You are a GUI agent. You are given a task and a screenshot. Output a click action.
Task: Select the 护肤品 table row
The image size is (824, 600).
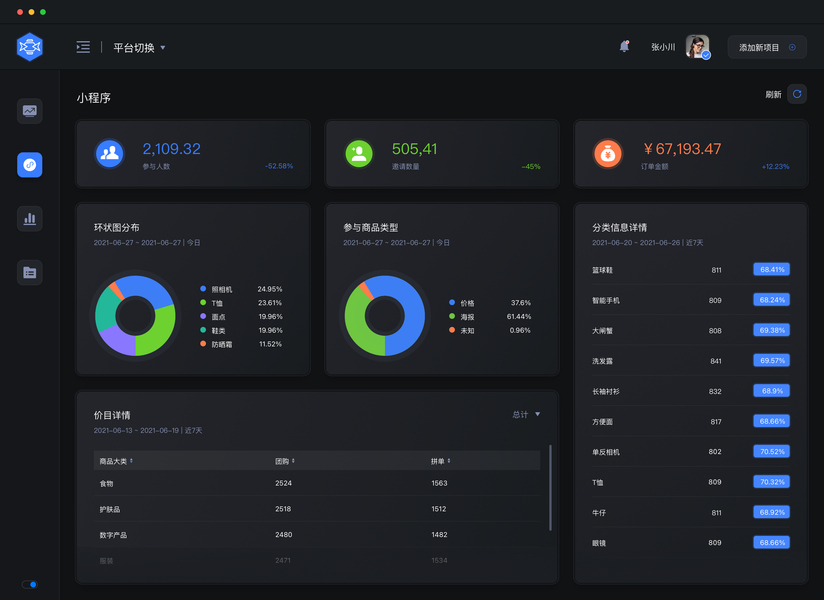(x=317, y=509)
